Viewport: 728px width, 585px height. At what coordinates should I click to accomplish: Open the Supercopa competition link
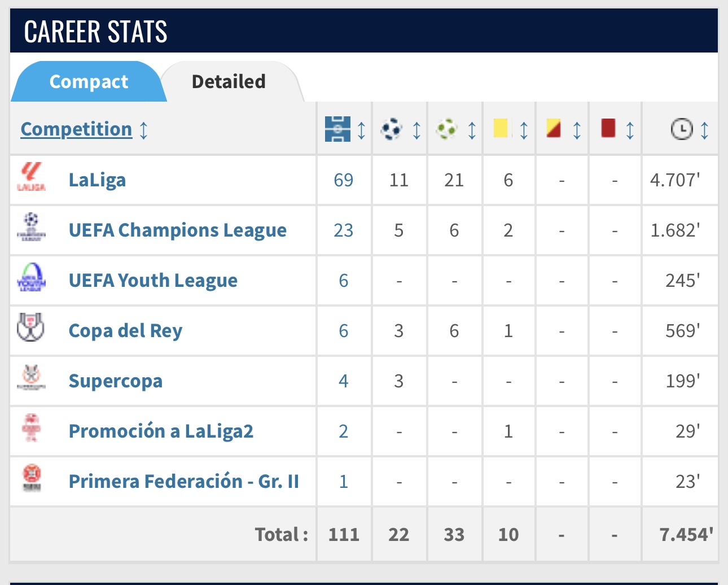tap(115, 381)
